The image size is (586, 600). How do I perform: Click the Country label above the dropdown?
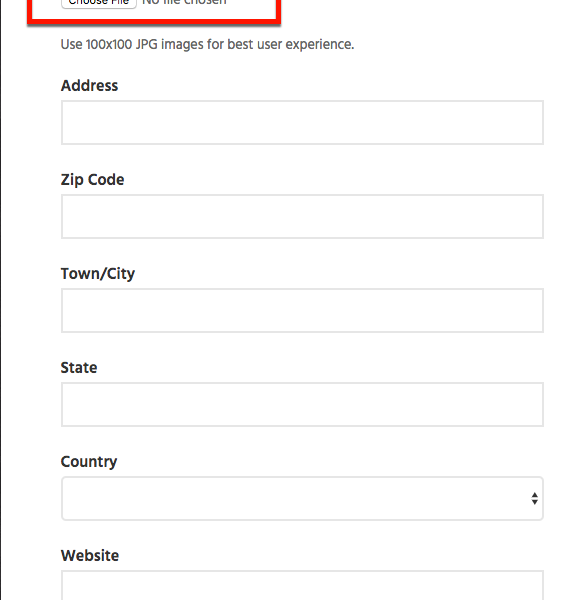click(x=89, y=462)
